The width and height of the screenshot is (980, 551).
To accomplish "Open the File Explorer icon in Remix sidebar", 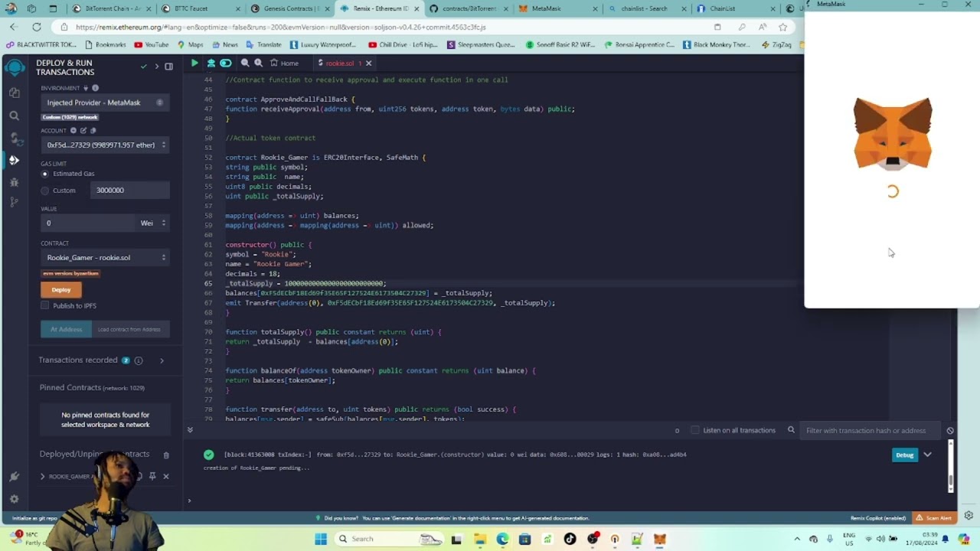I will [14, 93].
